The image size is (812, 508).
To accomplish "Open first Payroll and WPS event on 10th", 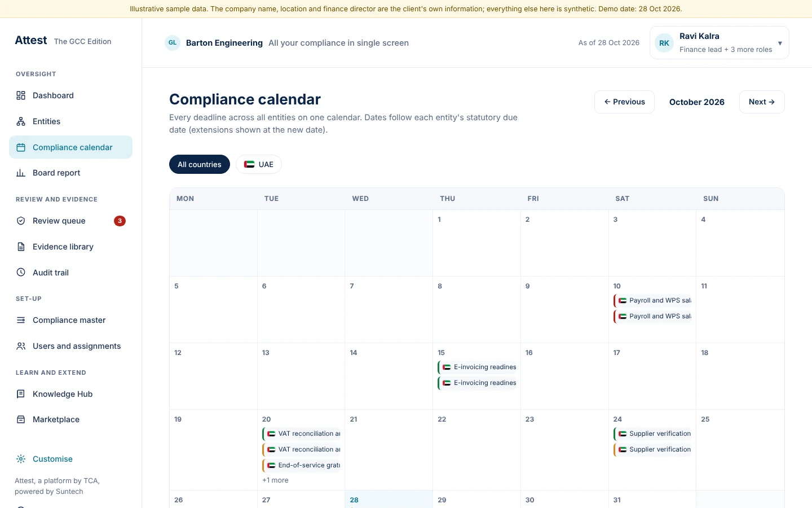I will pos(652,300).
